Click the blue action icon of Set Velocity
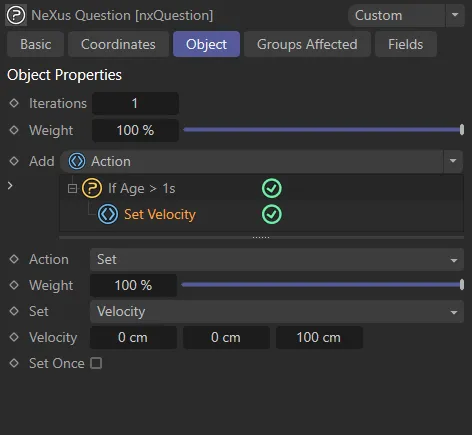The width and height of the screenshot is (472, 435). 108,214
